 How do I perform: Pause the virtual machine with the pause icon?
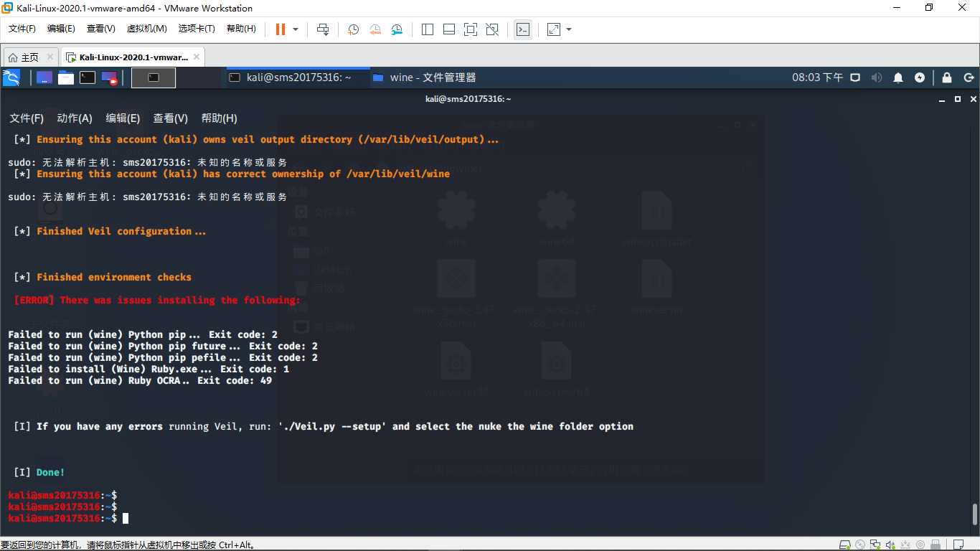(x=280, y=29)
